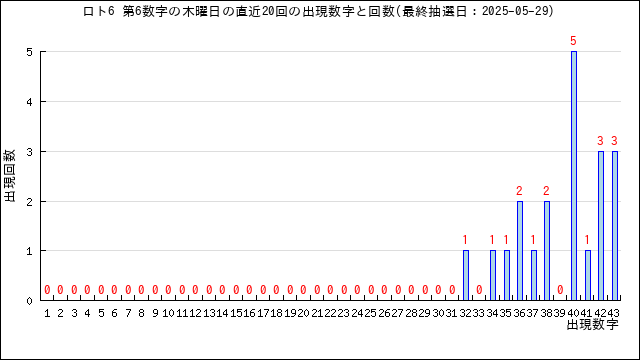The width and height of the screenshot is (640, 360).
Task: Click the y-axis label 出現回数
Action: pos(10,176)
